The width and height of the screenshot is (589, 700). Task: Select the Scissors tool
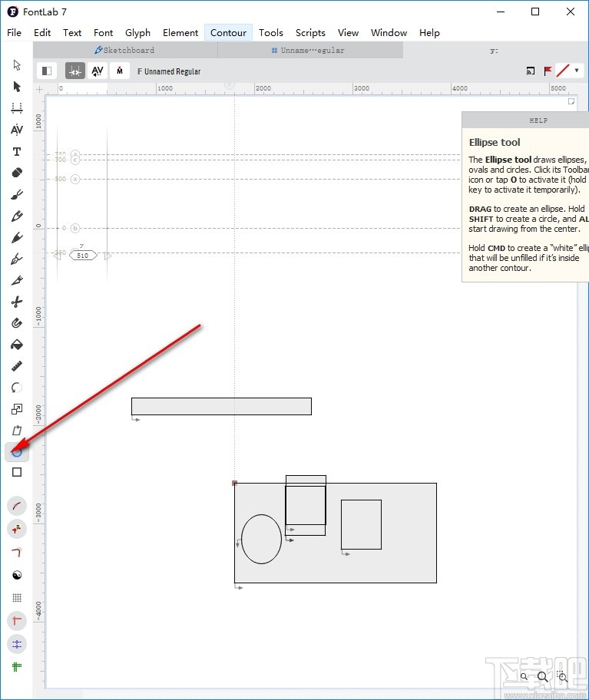coord(17,302)
